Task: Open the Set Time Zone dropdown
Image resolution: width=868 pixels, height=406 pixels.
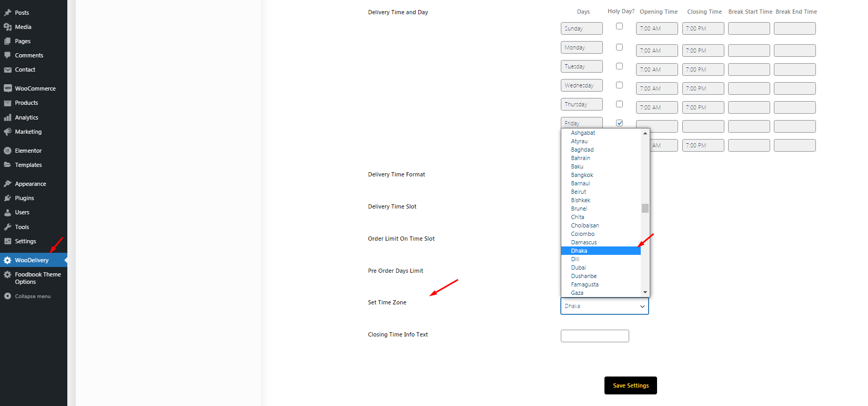Action: tap(604, 306)
